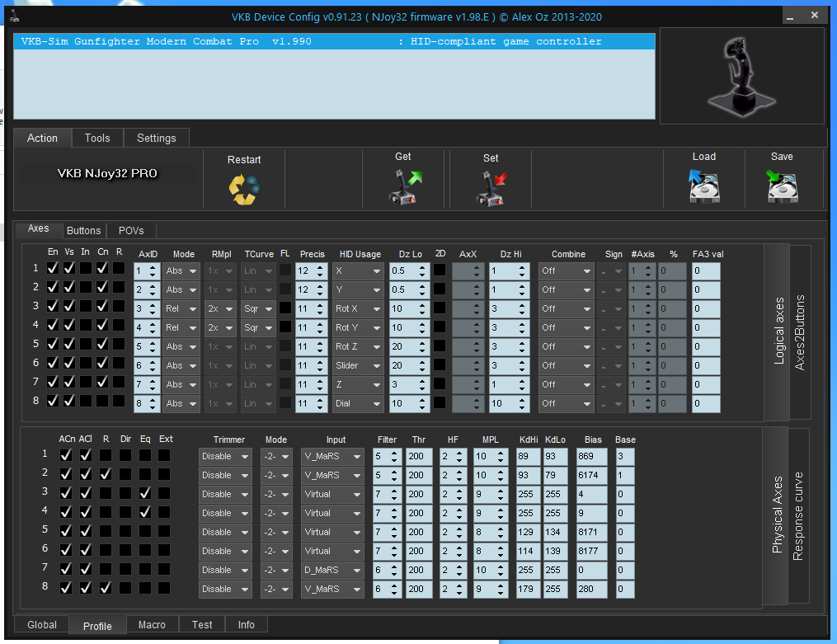Click the Bias field showing 6174

592,475
